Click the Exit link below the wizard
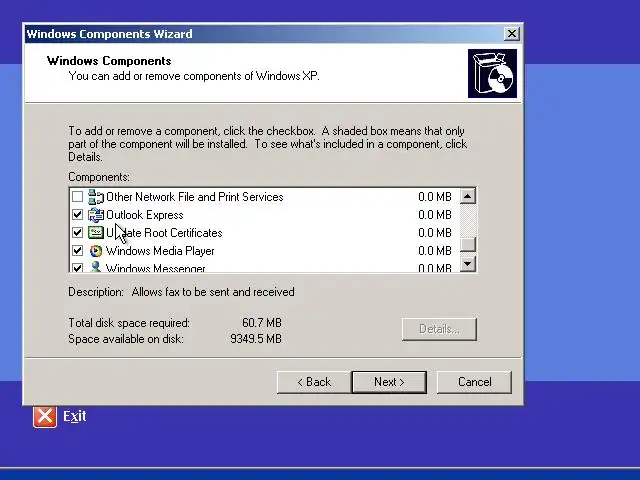The width and height of the screenshot is (640, 480). click(x=75, y=416)
